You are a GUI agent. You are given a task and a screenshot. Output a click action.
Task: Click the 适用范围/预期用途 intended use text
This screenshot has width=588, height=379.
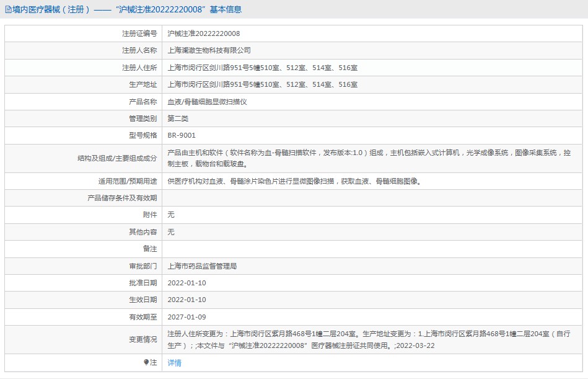pos(299,181)
